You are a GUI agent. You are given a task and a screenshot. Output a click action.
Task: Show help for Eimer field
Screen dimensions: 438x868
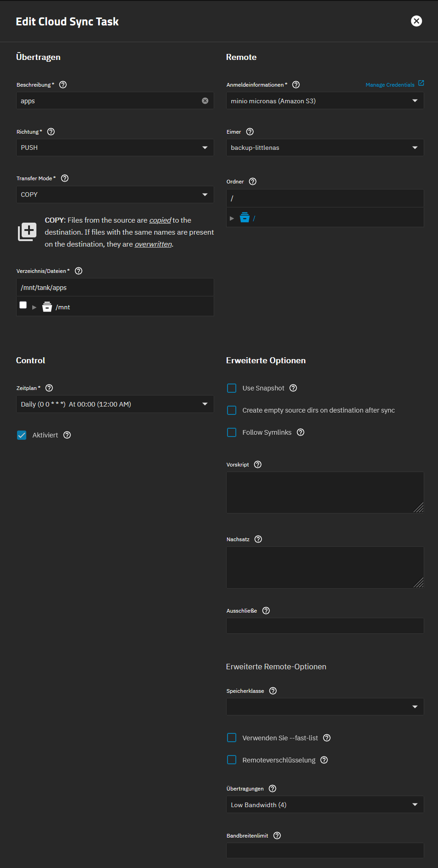tap(250, 132)
